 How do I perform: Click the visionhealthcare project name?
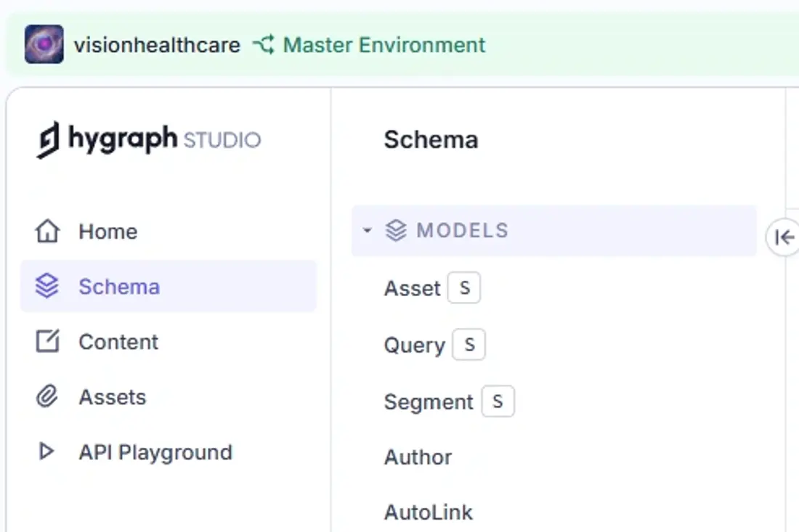[x=157, y=45]
